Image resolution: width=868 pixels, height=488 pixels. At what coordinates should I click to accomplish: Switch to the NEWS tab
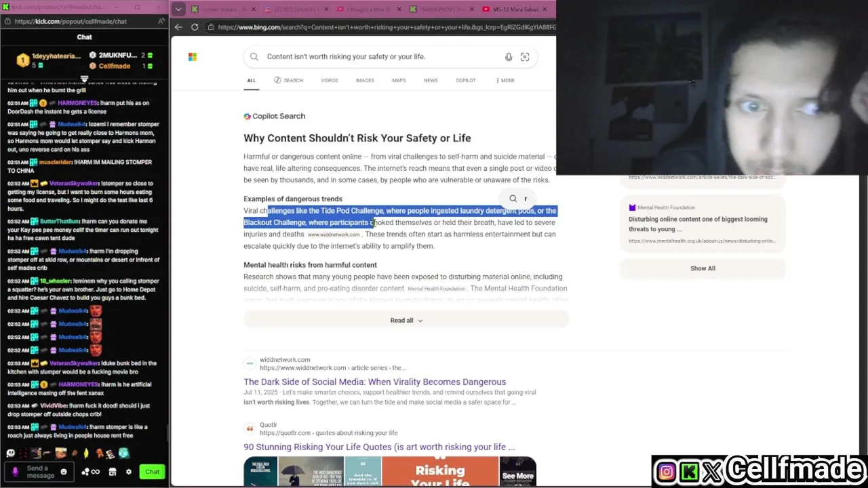pos(431,81)
